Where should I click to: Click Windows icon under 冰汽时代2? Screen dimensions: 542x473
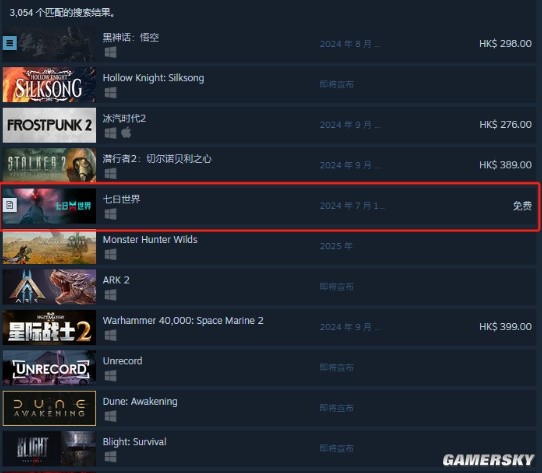(111, 133)
